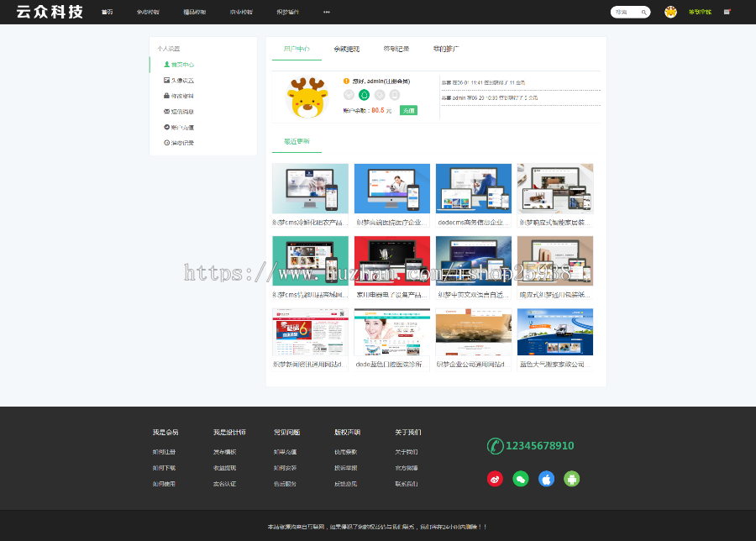Click the orange alert icon beside admin greeting
756x541 pixels.
point(346,81)
